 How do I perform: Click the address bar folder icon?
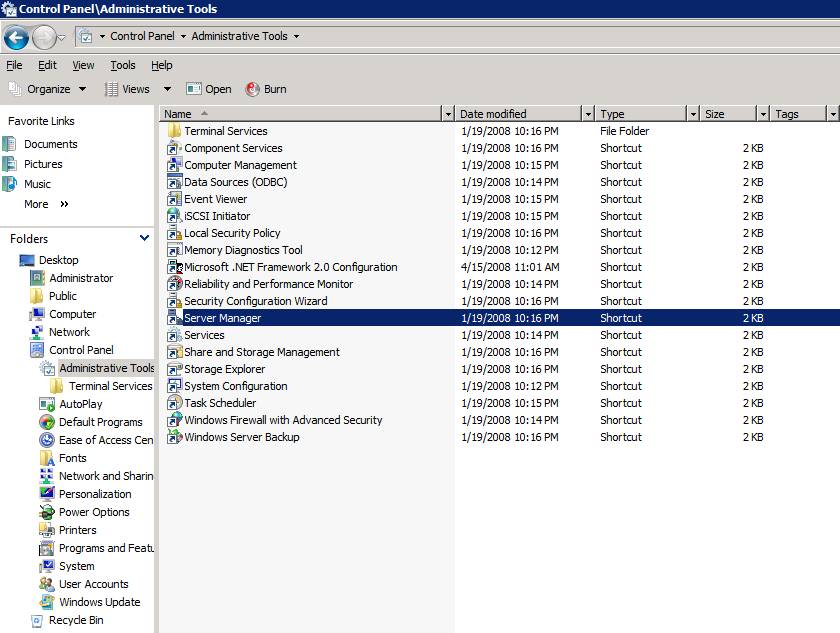click(x=85, y=36)
